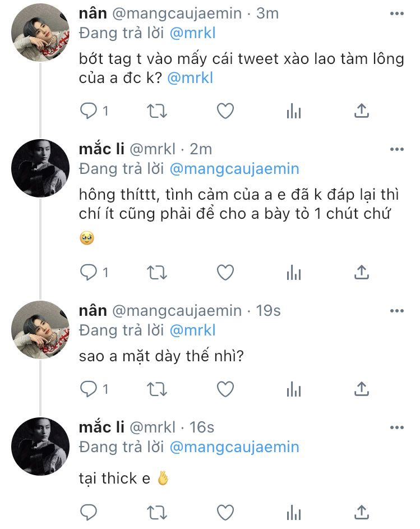Open more options on the "tại thick e" tweet
Viewport: 420px width, 529px height.
click(x=396, y=429)
